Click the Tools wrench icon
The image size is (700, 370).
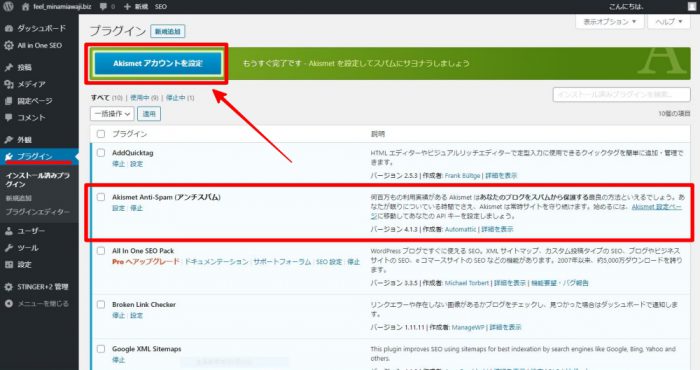point(8,248)
